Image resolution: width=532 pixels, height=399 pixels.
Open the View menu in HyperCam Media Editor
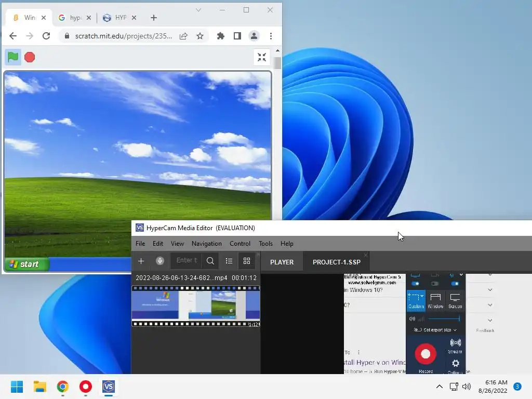click(x=177, y=244)
